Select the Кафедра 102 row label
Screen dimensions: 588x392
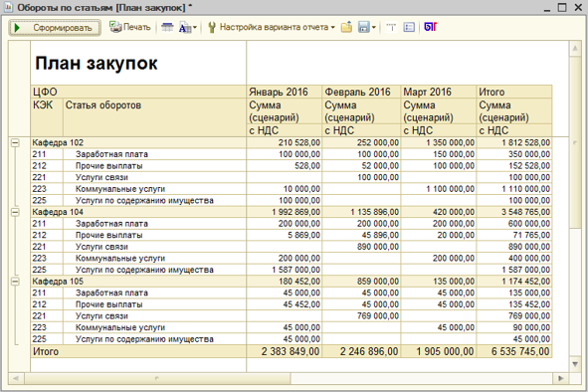coord(58,143)
